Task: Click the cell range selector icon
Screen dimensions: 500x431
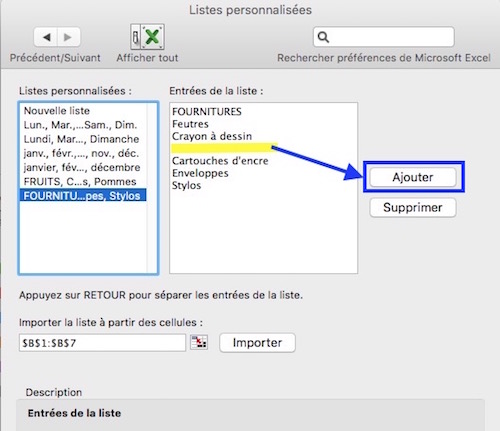Action: click(199, 342)
